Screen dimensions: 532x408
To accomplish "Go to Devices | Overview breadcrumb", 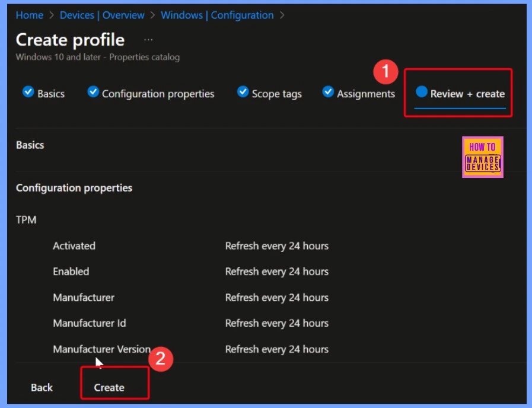I will coord(102,15).
